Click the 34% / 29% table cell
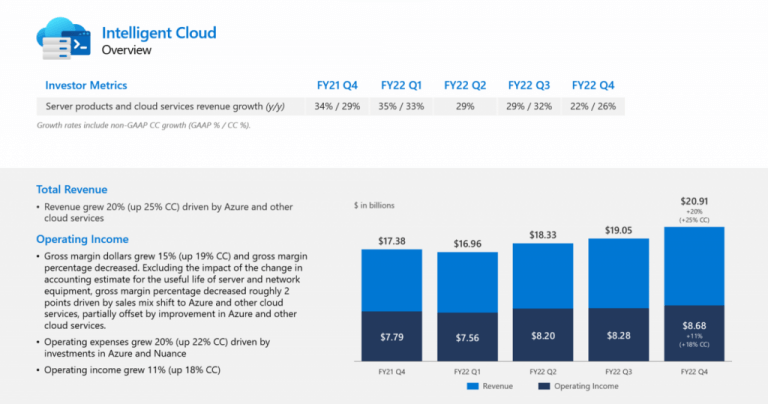Viewport: 768px width, 404px height. (x=337, y=106)
